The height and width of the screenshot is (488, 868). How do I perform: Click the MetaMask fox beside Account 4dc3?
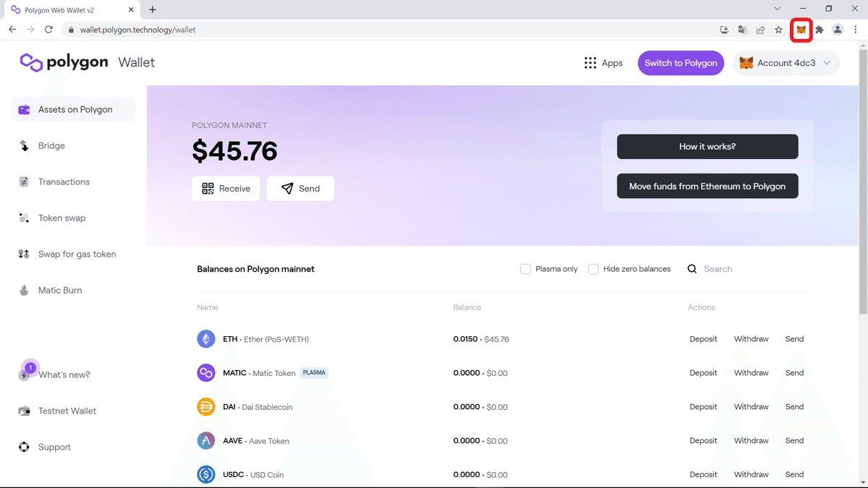(746, 63)
